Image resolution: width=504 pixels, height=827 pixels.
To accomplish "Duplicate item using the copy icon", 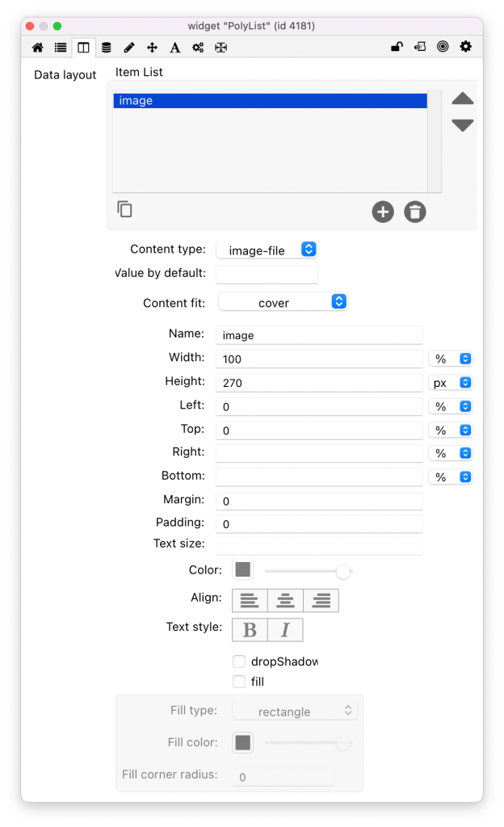I will coord(124,209).
